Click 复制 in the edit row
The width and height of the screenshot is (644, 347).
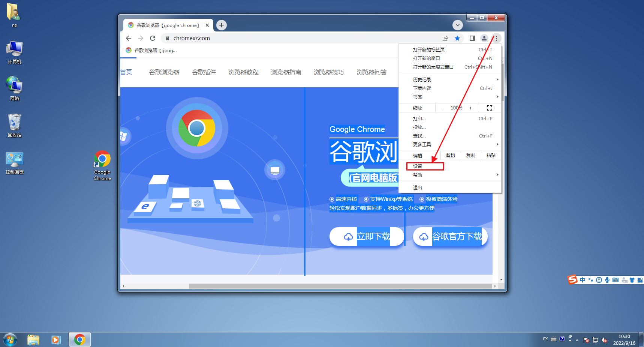(471, 156)
